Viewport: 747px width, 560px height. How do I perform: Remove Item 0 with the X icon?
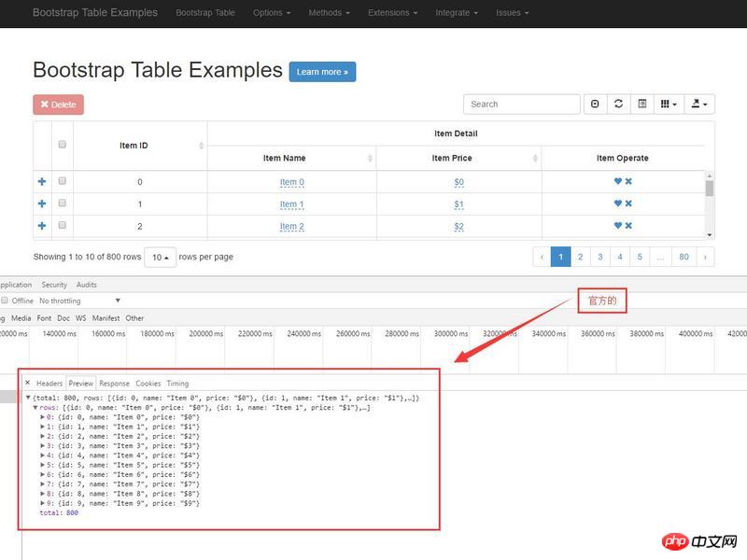628,181
